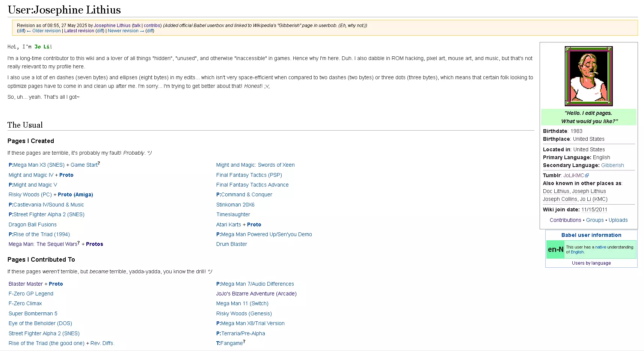Open Gibberish secondary language link

click(612, 165)
